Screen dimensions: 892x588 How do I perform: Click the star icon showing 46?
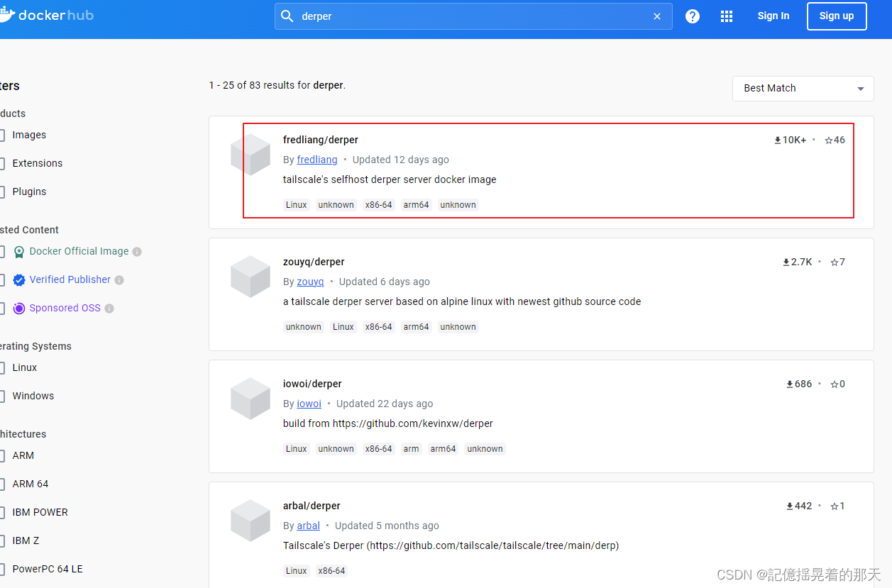828,140
